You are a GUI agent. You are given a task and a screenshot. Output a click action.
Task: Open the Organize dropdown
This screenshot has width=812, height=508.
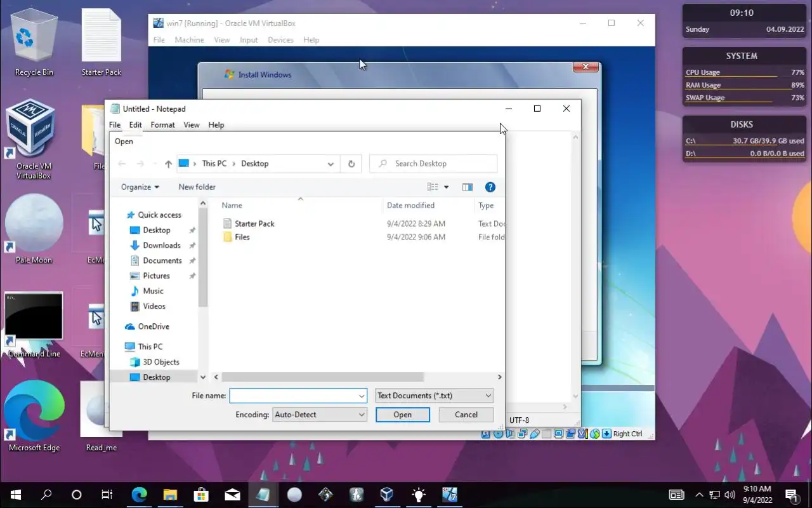click(x=140, y=187)
